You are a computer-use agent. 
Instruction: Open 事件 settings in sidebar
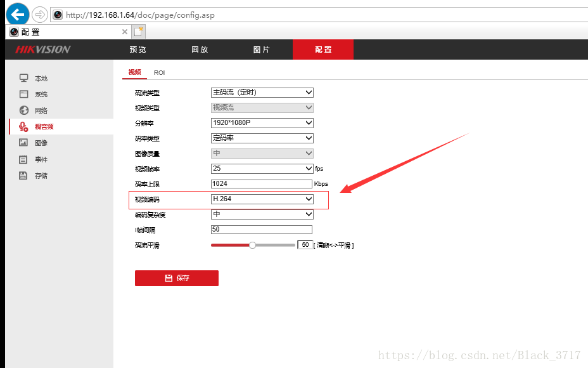pyautogui.click(x=41, y=160)
